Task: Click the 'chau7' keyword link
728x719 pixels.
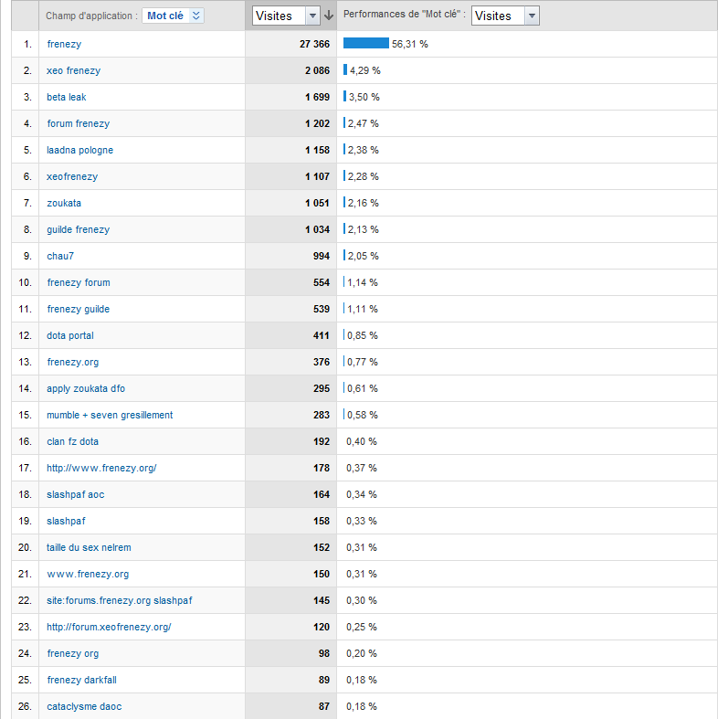Action: (x=60, y=256)
